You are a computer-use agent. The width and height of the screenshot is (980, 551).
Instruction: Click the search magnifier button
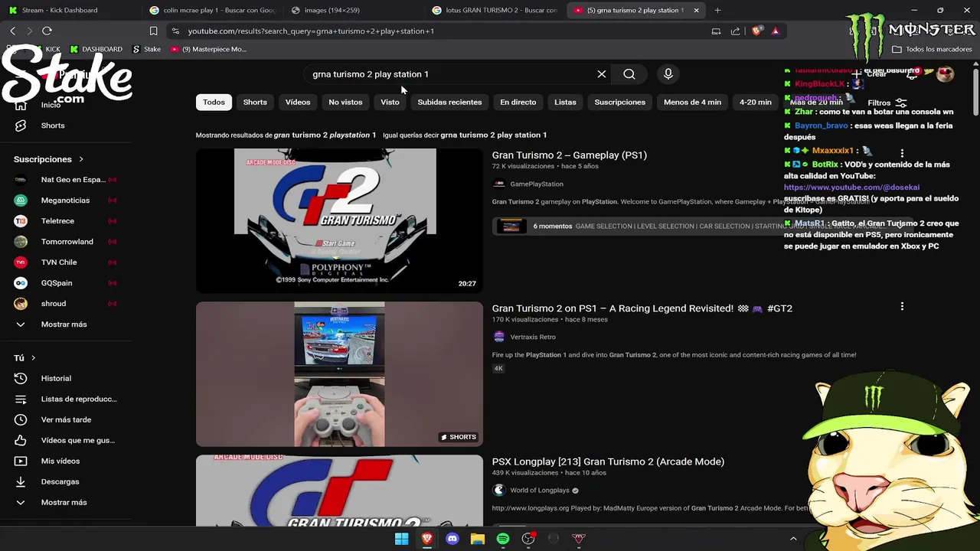(x=629, y=74)
